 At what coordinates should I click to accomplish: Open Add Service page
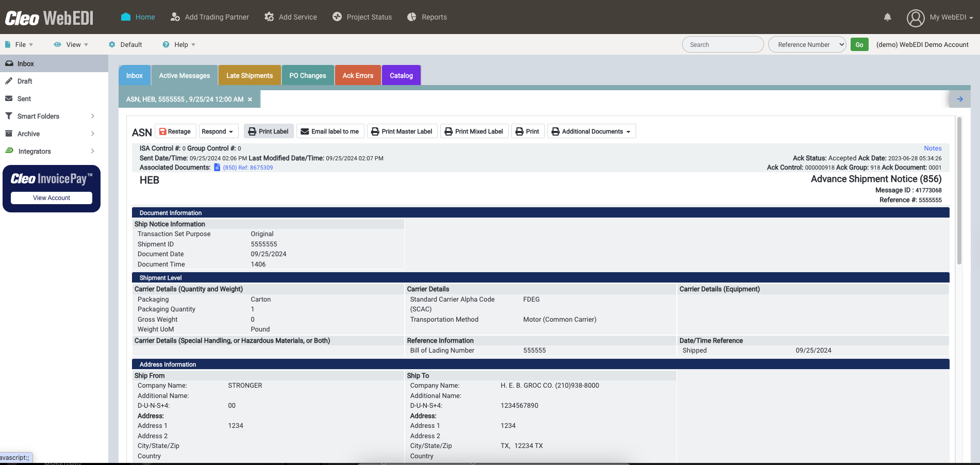click(x=291, y=17)
